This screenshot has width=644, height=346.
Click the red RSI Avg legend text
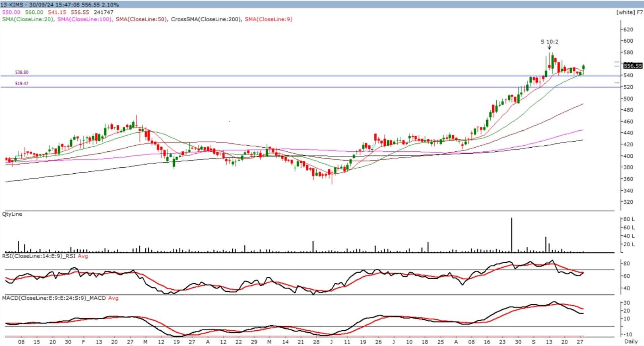[83, 256]
